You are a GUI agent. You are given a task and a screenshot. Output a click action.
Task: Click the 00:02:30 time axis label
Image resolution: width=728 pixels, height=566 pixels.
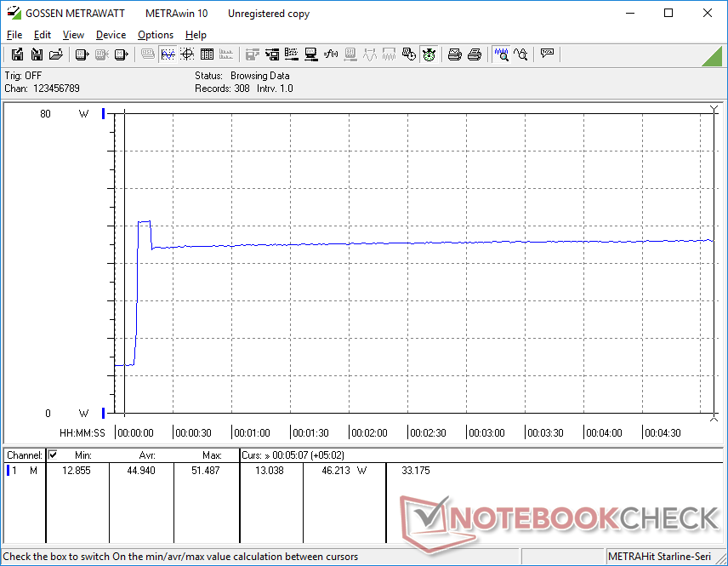tap(428, 432)
